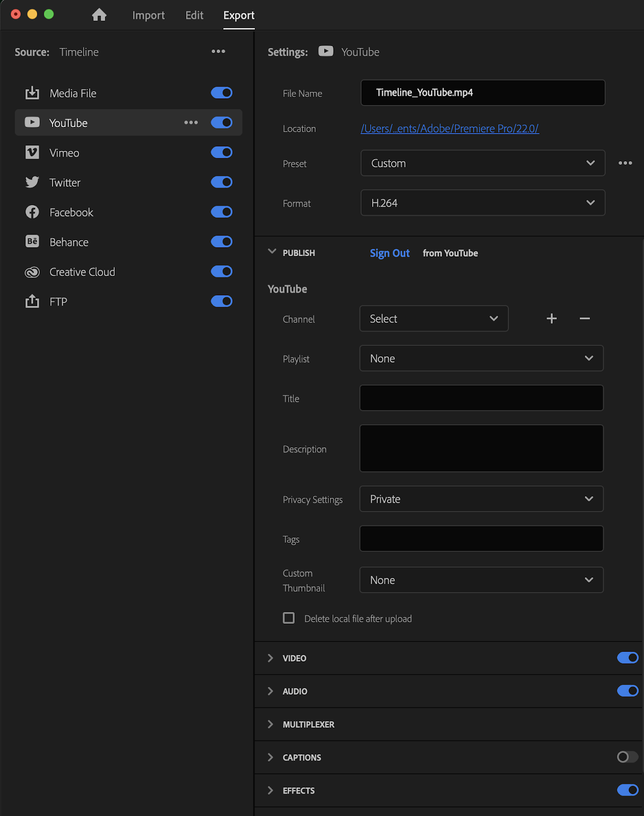Toggle the VIDEO section switch

click(628, 658)
